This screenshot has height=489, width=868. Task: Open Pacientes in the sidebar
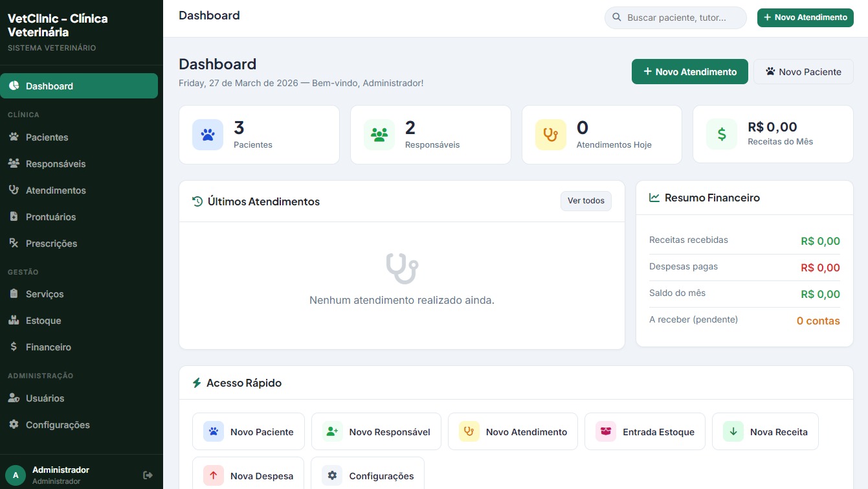(47, 137)
